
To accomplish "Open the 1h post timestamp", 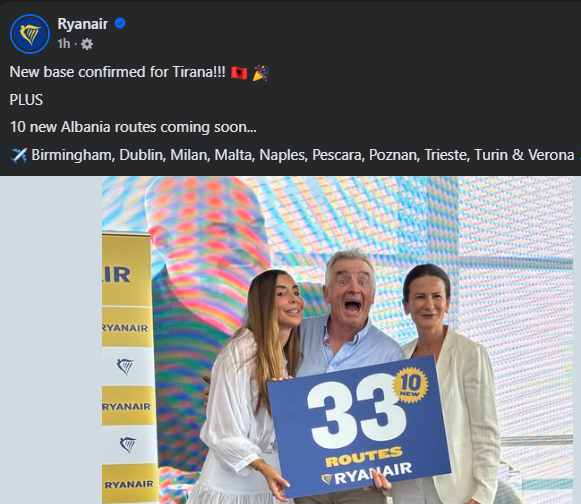I will (x=64, y=44).
